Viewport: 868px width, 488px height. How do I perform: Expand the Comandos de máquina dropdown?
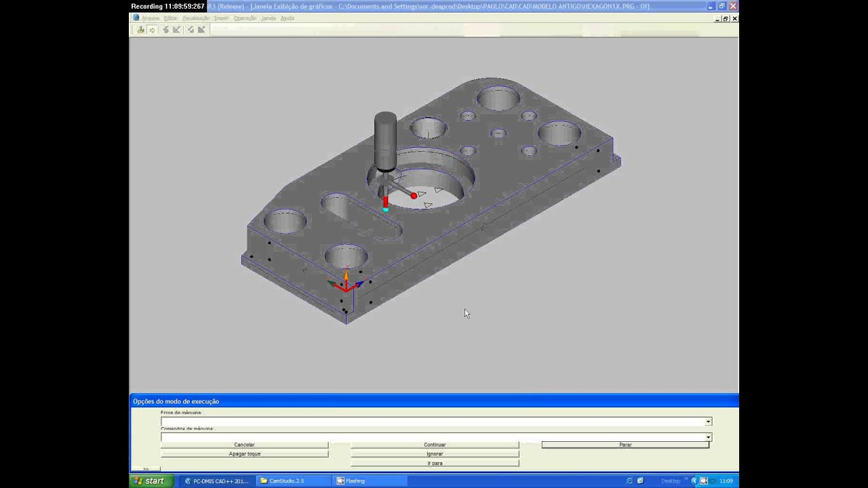708,437
